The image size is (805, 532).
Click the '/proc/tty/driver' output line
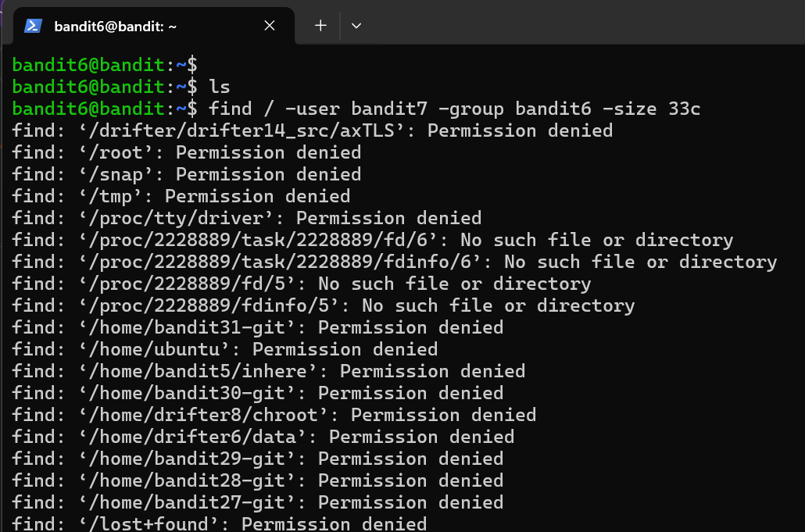click(247, 218)
